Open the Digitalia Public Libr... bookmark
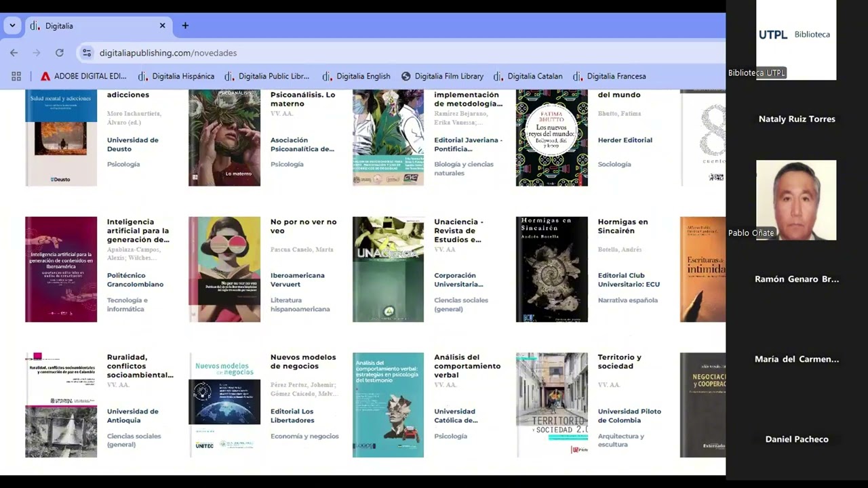868x488 pixels. pos(267,76)
